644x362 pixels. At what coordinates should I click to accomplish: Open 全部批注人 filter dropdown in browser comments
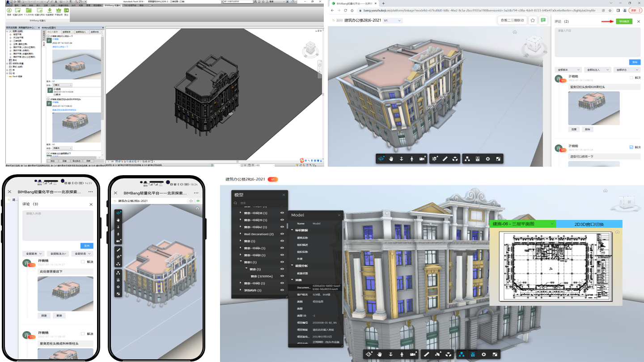coord(597,70)
